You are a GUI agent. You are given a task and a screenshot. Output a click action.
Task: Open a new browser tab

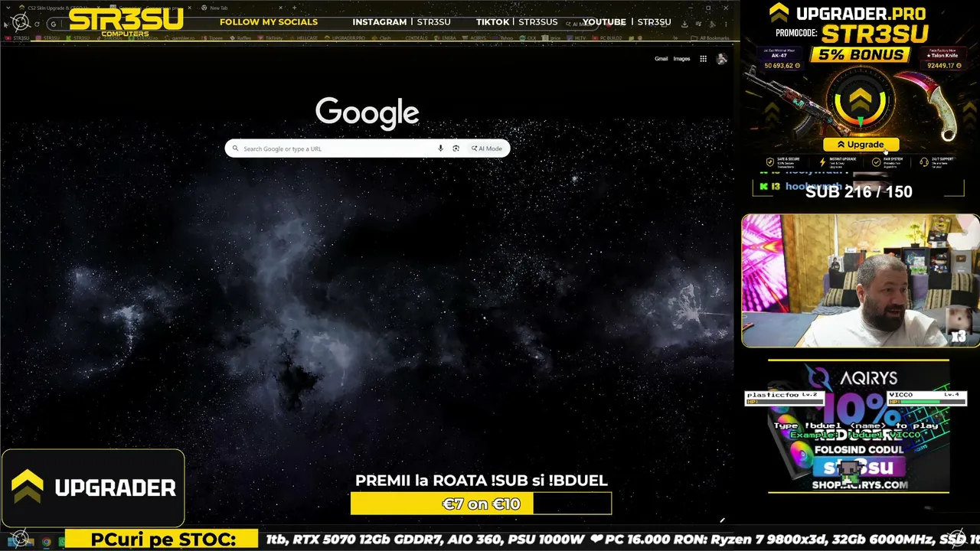point(295,8)
